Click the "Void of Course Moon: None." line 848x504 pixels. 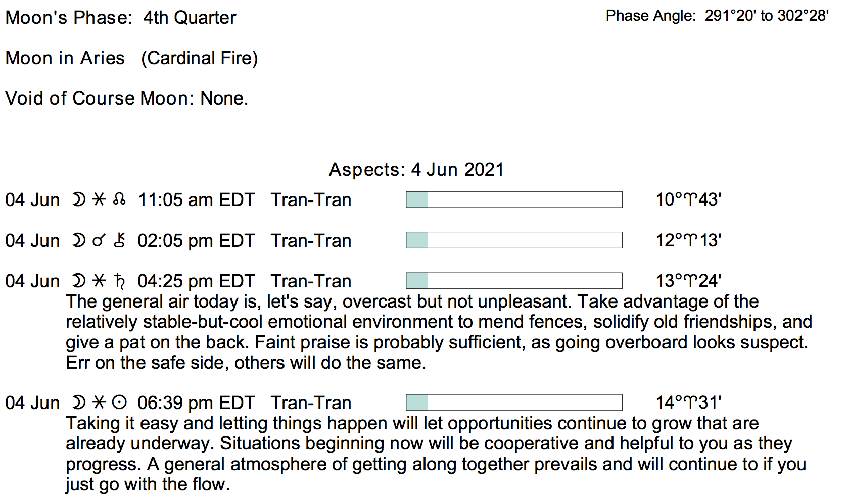(126, 98)
